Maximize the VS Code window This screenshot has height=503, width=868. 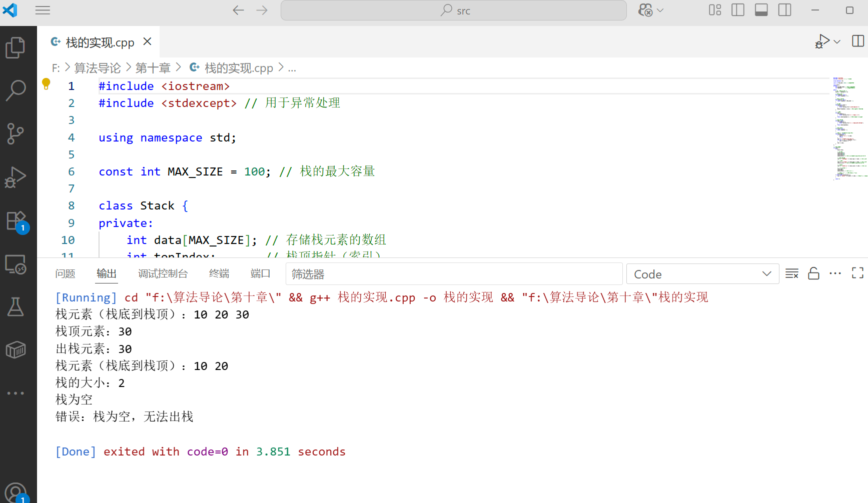[849, 10]
